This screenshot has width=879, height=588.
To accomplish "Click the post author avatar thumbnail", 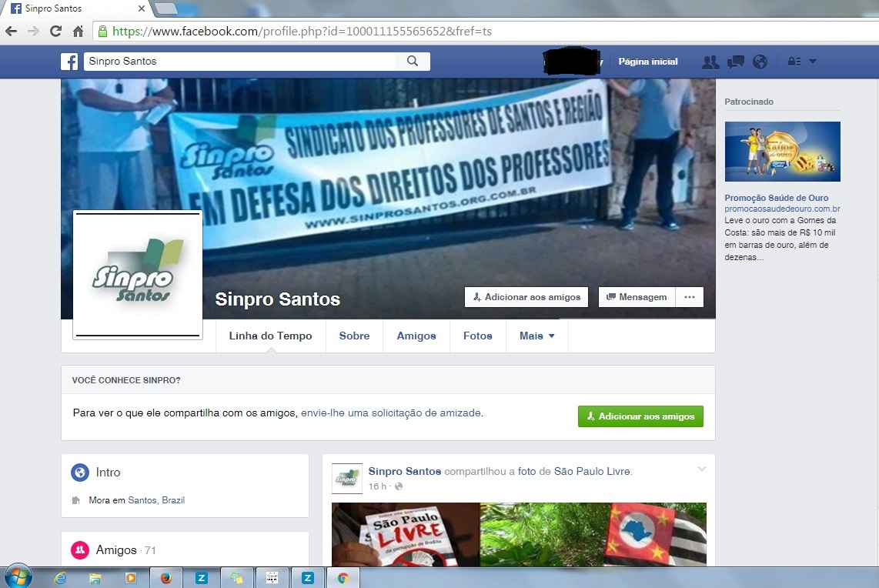I will pyautogui.click(x=347, y=478).
